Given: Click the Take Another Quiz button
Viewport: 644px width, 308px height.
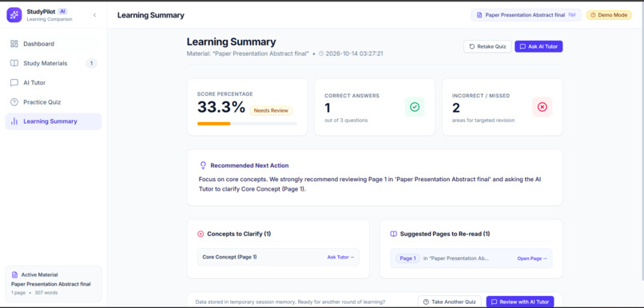Looking at the screenshot, I should point(450,302).
